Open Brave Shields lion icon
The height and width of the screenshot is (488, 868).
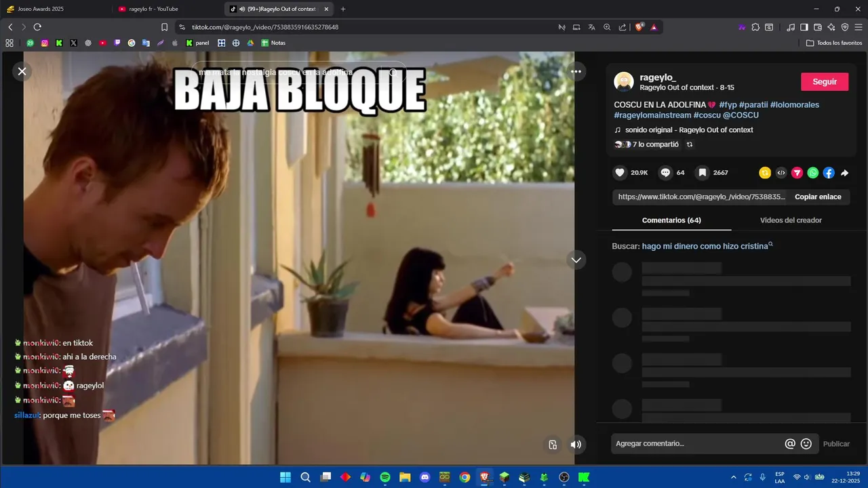coord(639,27)
